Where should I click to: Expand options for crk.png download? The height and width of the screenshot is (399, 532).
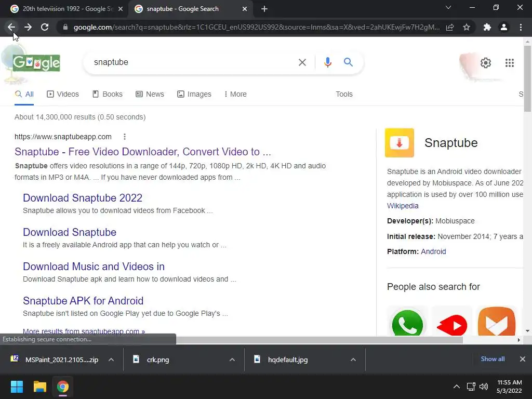pos(232,360)
